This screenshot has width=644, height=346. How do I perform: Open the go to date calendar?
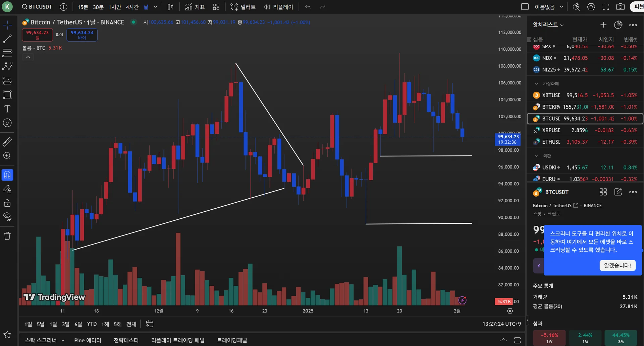150,324
